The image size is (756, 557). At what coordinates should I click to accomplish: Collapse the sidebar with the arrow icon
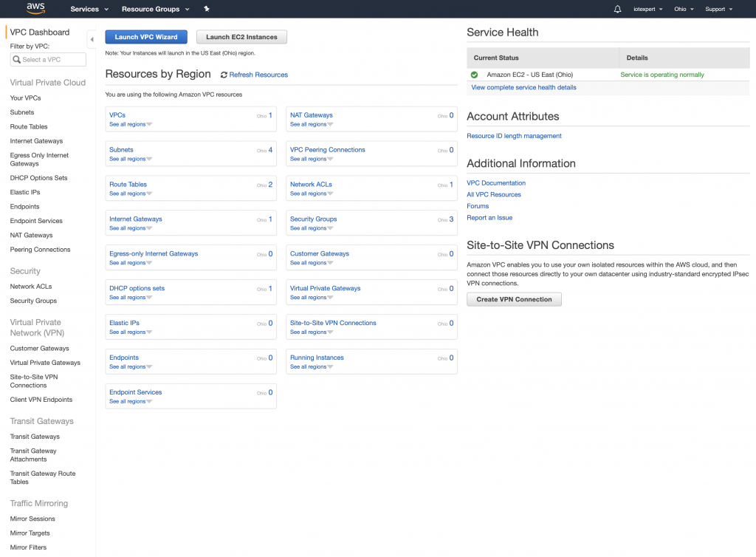[92, 40]
